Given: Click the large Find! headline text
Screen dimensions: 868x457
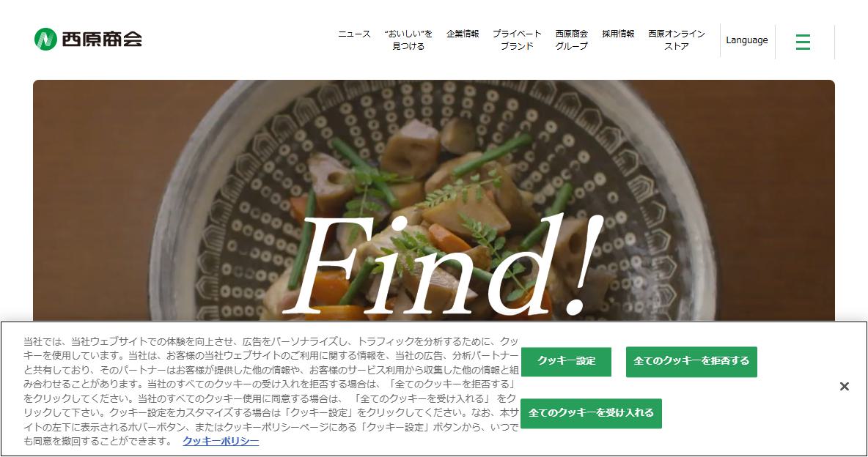Looking at the screenshot, I should click(442, 264).
